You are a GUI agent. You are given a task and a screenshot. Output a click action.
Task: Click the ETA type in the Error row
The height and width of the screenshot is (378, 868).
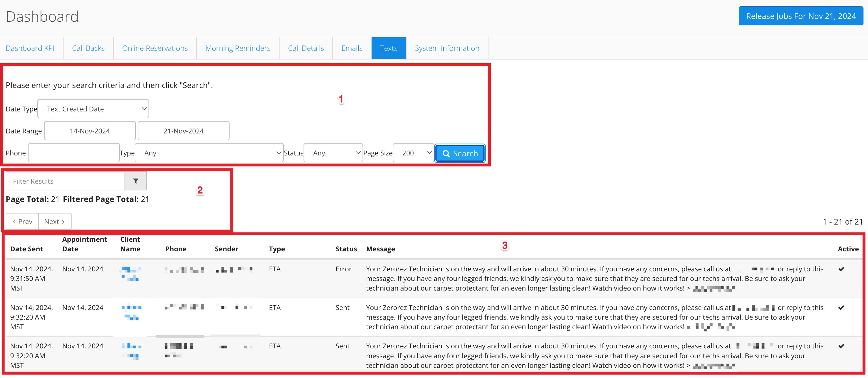275,269
